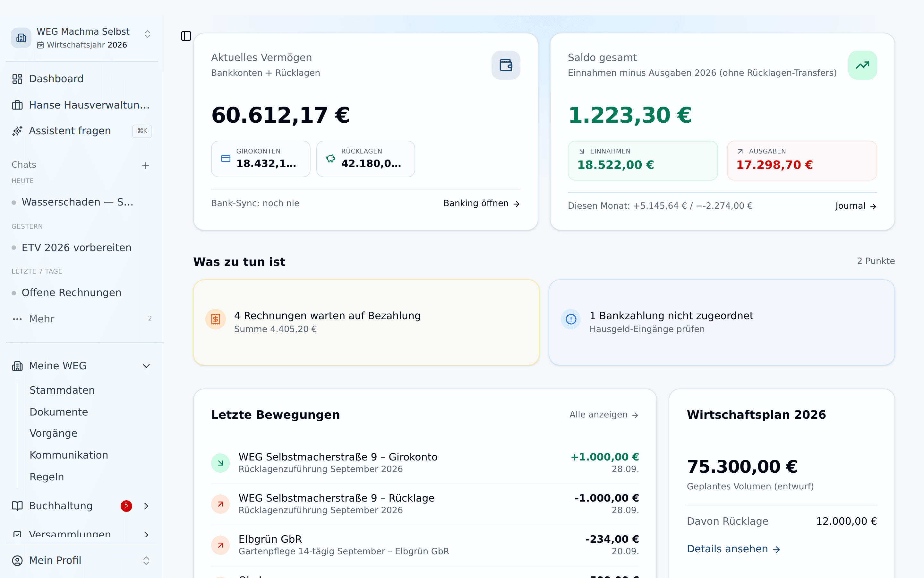
Task: Click the invoice icon on Rechnungen card
Action: coord(215,319)
